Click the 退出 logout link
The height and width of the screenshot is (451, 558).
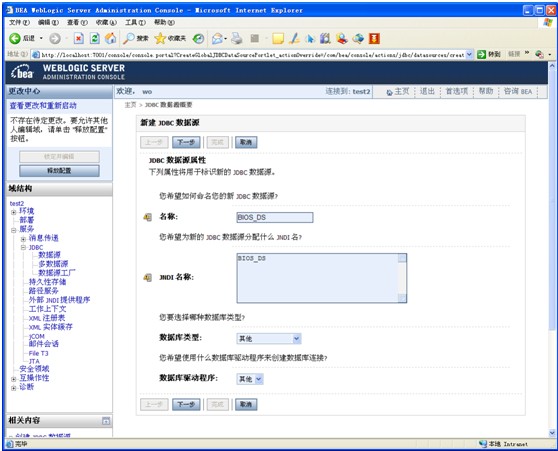(427, 91)
